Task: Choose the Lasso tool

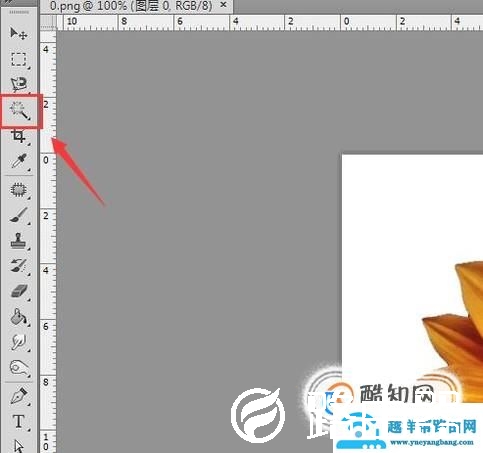Action: (19, 84)
